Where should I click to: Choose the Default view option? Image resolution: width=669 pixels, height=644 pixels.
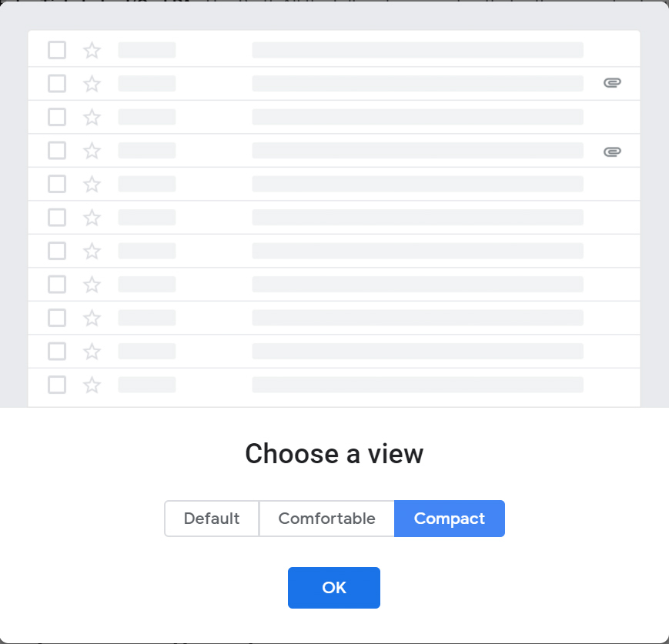point(212,519)
